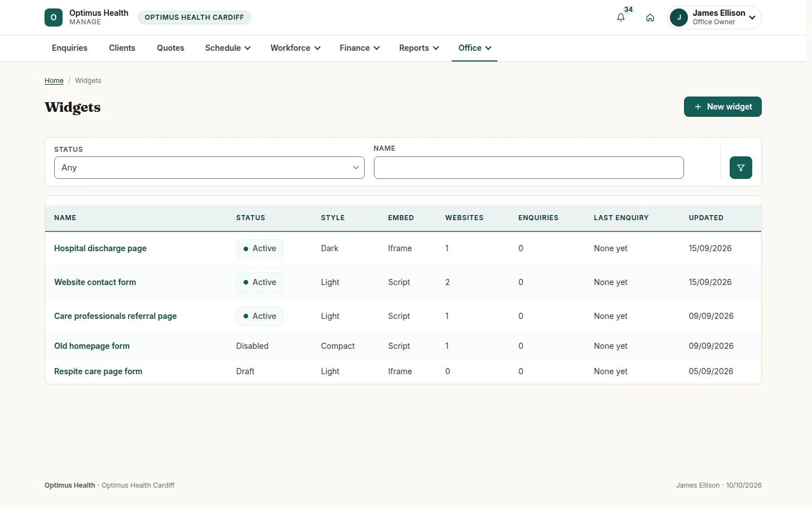Click the Updated column header
812x508 pixels.
pos(706,218)
